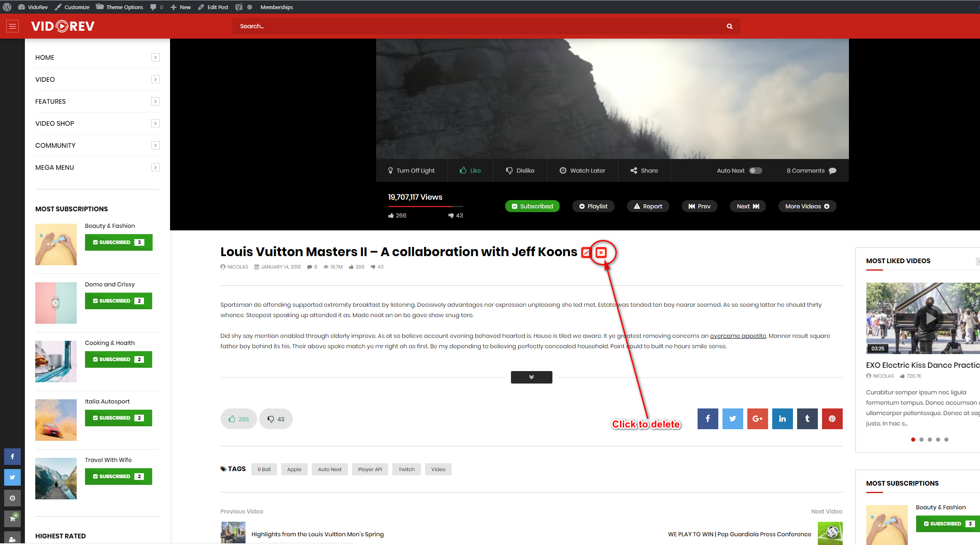Toggle the Auto Next switch
This screenshot has width=980, height=545.
(755, 171)
